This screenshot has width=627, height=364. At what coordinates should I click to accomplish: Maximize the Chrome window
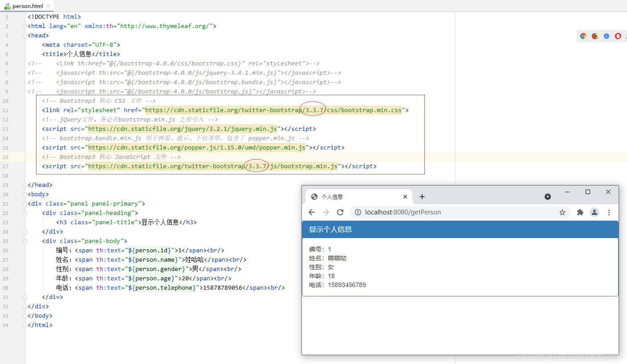588,192
